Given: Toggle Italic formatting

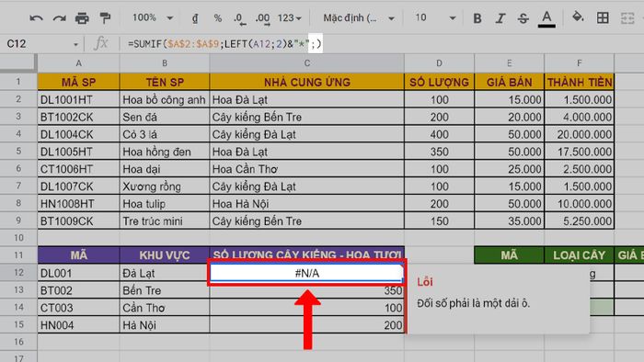Looking at the screenshot, I should 500,18.
